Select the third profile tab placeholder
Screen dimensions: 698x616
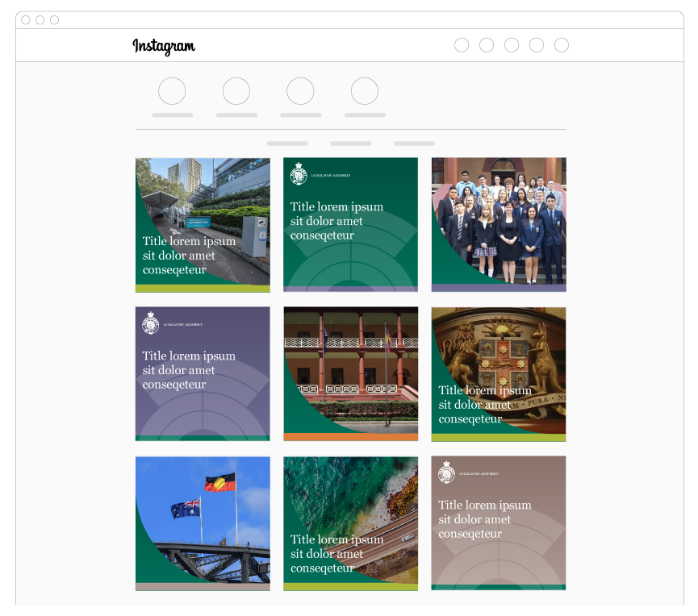(415, 144)
